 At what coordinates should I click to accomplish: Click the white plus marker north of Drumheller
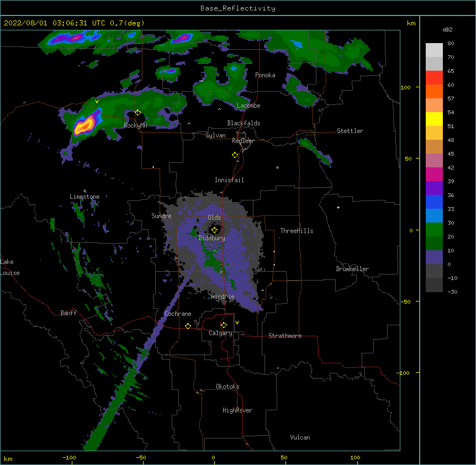[x=338, y=207]
